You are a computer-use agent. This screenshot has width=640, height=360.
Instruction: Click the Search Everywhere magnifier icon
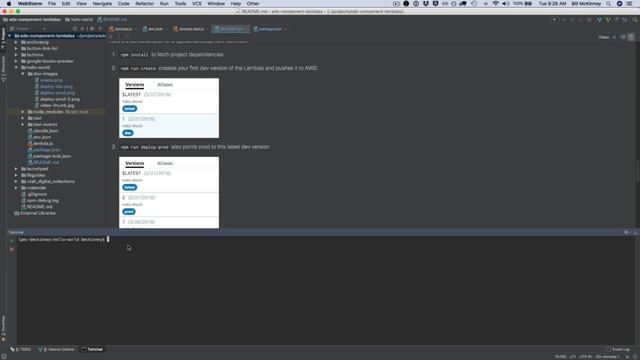coord(635,20)
